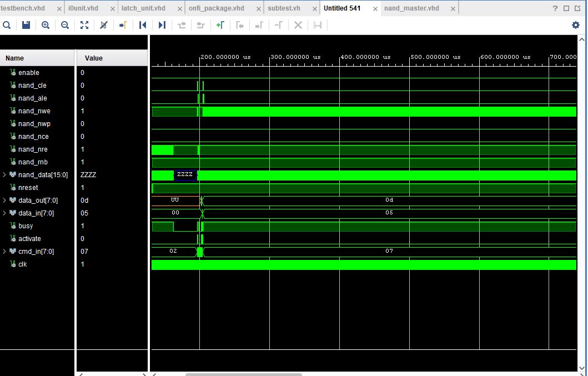Click the ZZZZ label in nand_data waveform
The width and height of the screenshot is (588, 376).
pos(185,174)
